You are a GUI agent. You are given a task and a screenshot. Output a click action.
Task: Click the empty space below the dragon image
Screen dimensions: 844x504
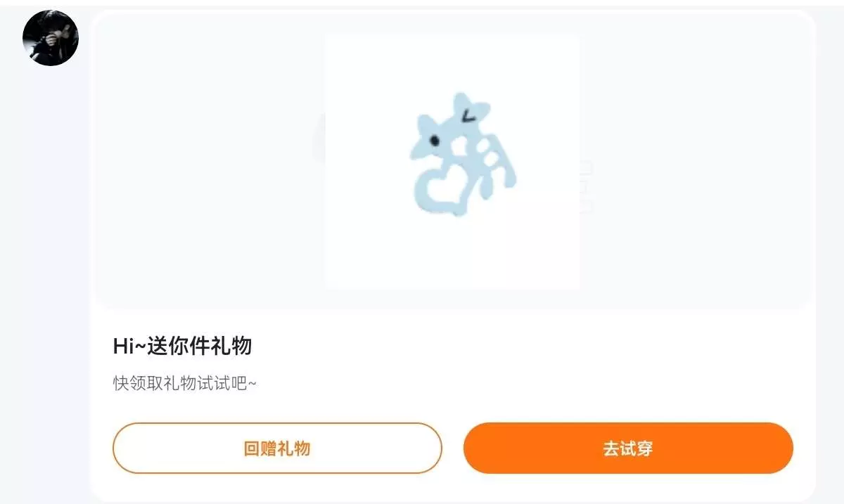(452, 253)
